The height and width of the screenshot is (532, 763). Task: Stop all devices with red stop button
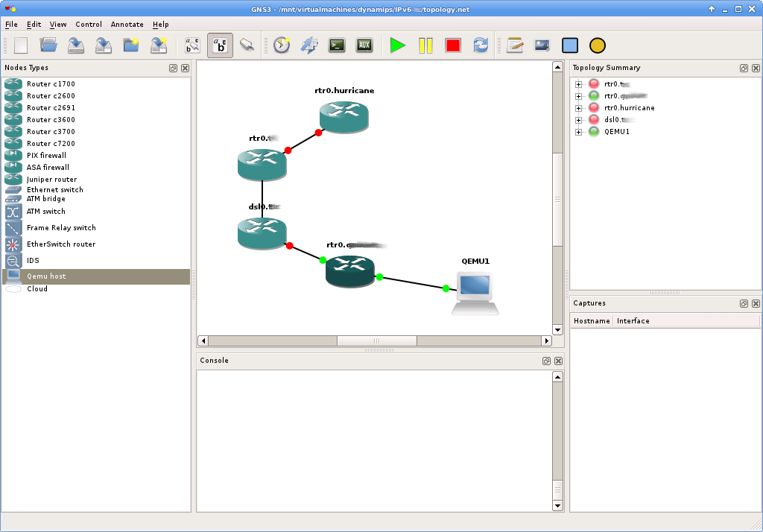tap(453, 45)
